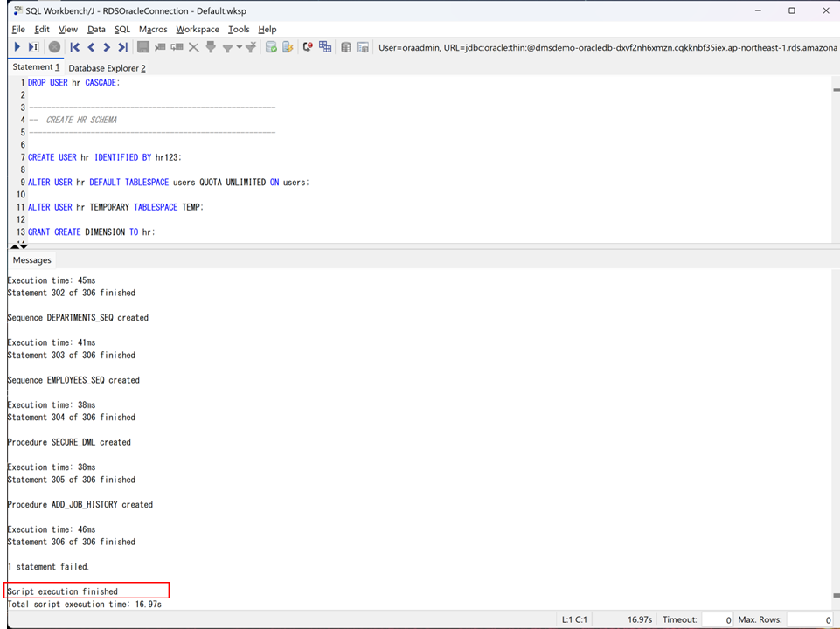Click 'Execution time: 45ms' message
Screen dimensions: 840x629
(52, 280)
